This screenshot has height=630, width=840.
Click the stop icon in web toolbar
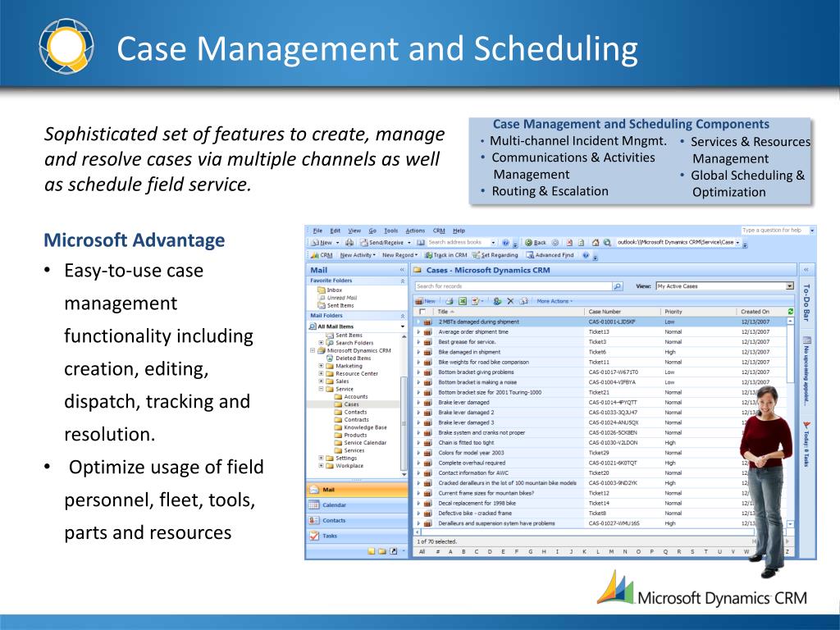point(569,243)
